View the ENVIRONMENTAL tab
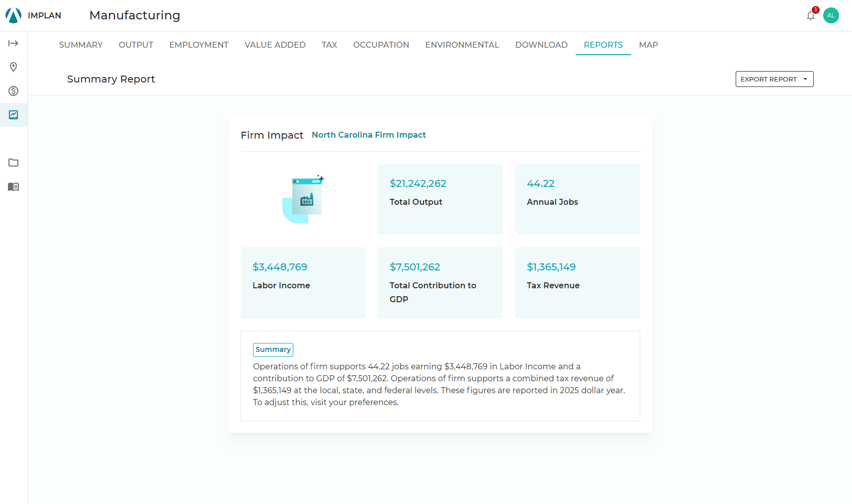The image size is (852, 504). pyautogui.click(x=462, y=45)
